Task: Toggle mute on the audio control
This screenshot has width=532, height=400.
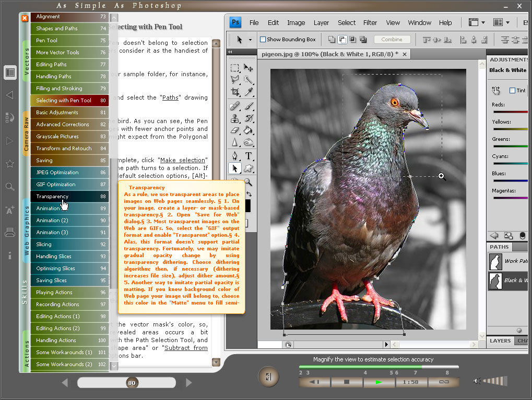Action: pyautogui.click(x=475, y=381)
